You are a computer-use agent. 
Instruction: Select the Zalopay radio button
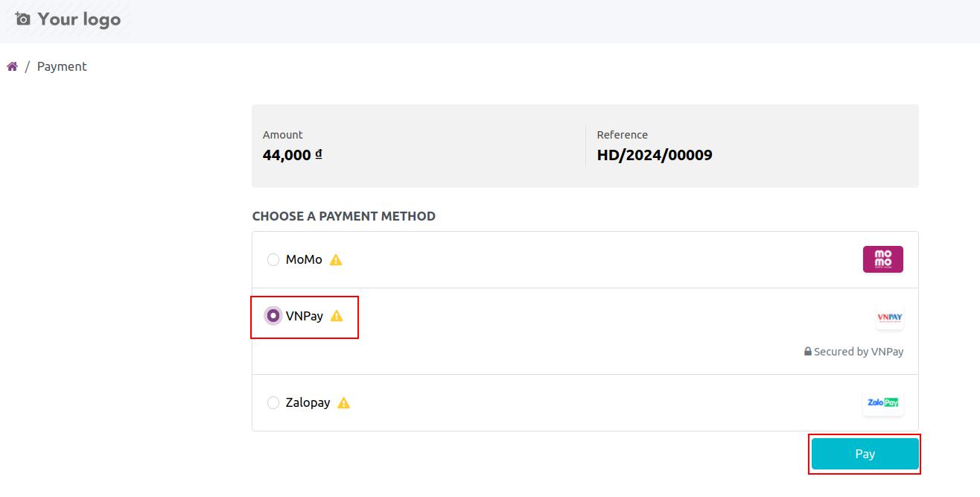coord(273,402)
